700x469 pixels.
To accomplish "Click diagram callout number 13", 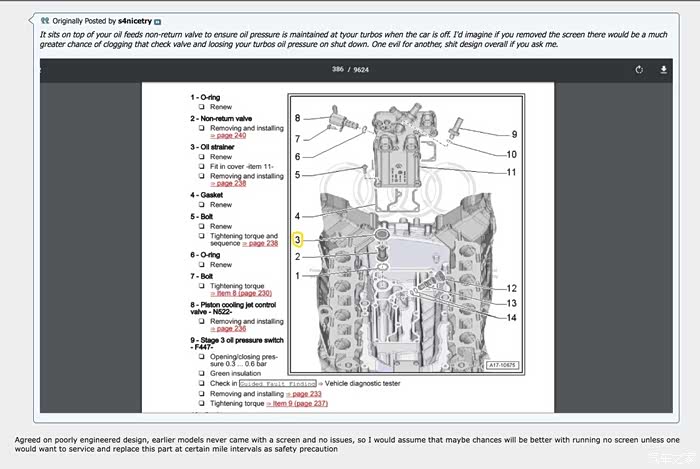I will coord(512,303).
